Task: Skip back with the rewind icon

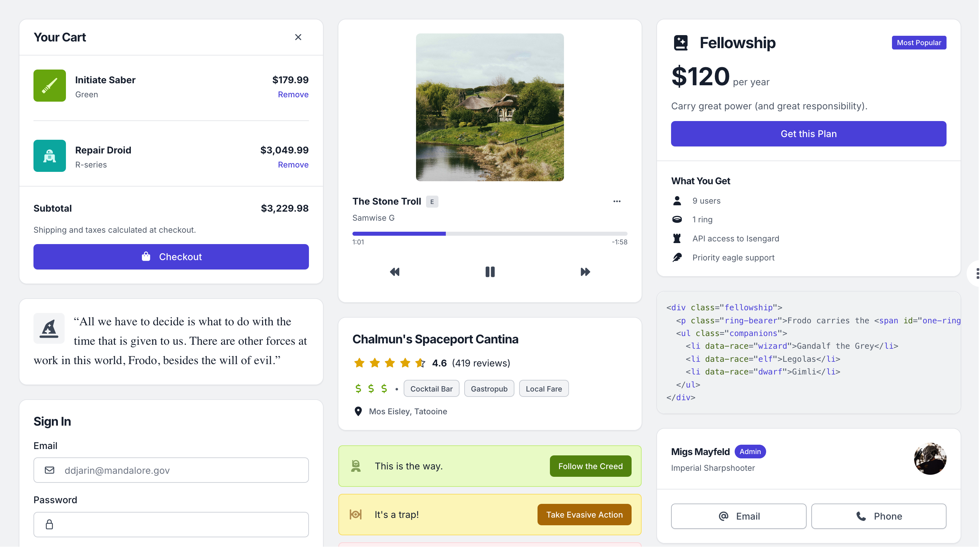Action: pyautogui.click(x=395, y=272)
